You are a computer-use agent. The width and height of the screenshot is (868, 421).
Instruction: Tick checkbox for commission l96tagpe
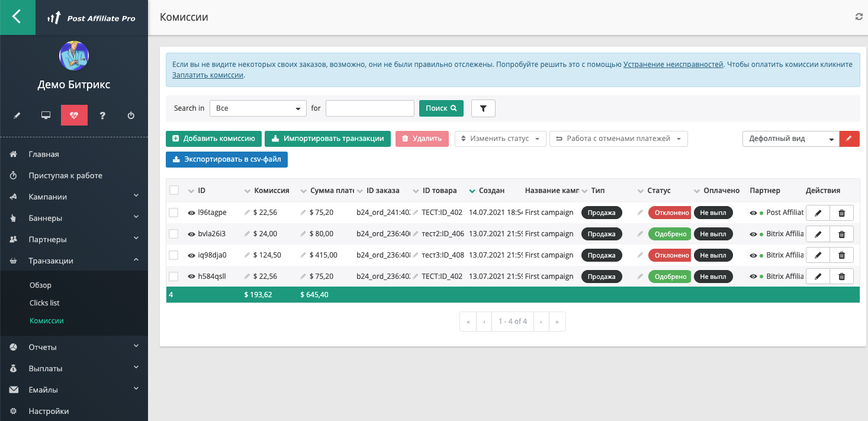[x=173, y=213]
